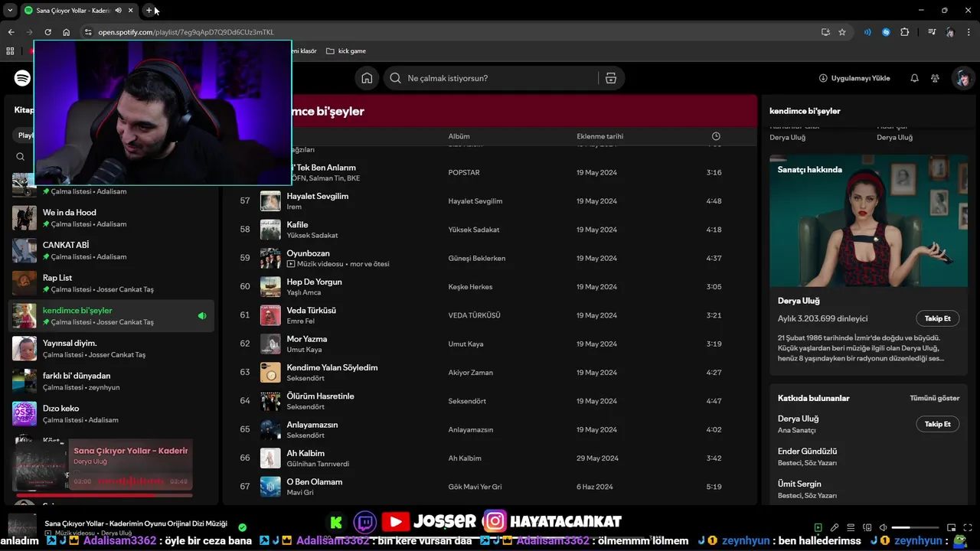Viewport: 980px width, 551px height.
Task: Sort by Eklenme tarihi column header
Action: click(599, 136)
